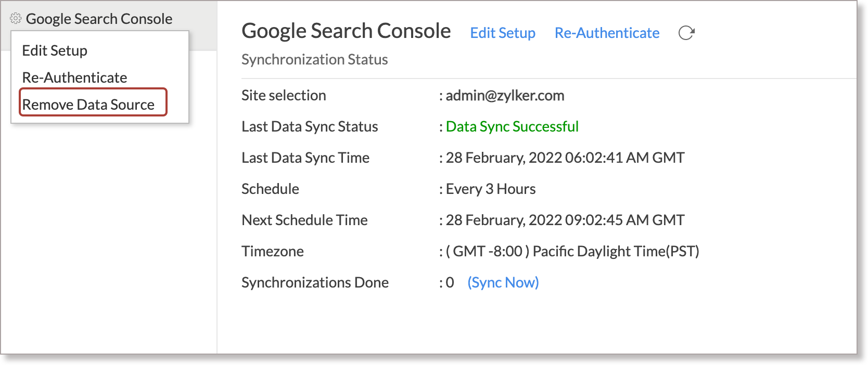The image size is (868, 365).
Task: Choose Edit Setup from the dropdown menu
Action: pyautogui.click(x=55, y=51)
